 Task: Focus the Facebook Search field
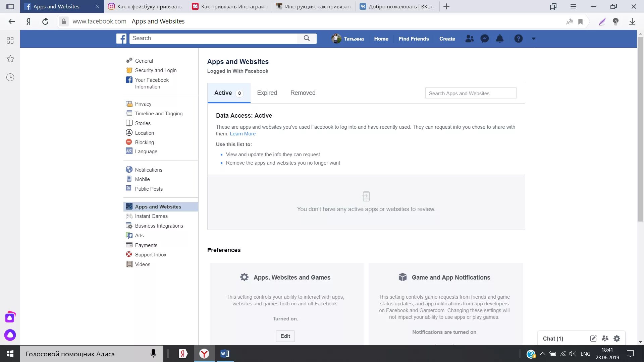[x=213, y=38]
